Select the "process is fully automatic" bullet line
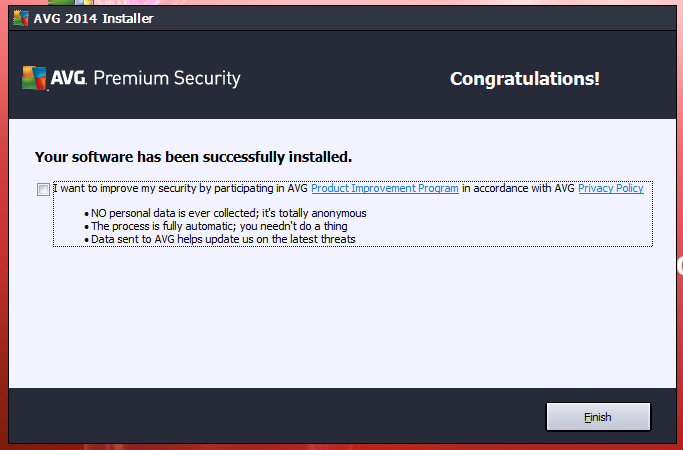683x450 pixels. point(216,226)
